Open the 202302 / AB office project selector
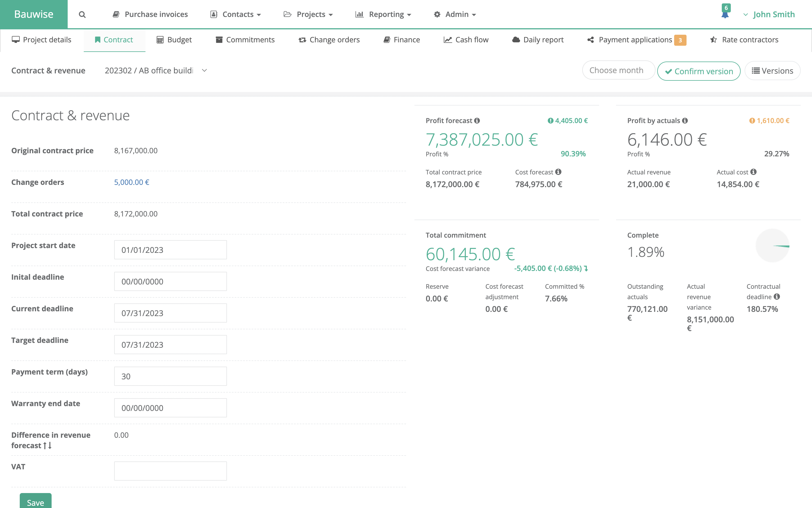812x508 pixels. 156,71
